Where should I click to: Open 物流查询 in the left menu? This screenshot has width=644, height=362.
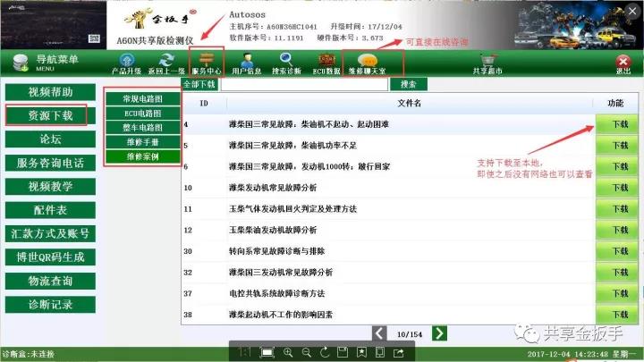click(x=50, y=281)
